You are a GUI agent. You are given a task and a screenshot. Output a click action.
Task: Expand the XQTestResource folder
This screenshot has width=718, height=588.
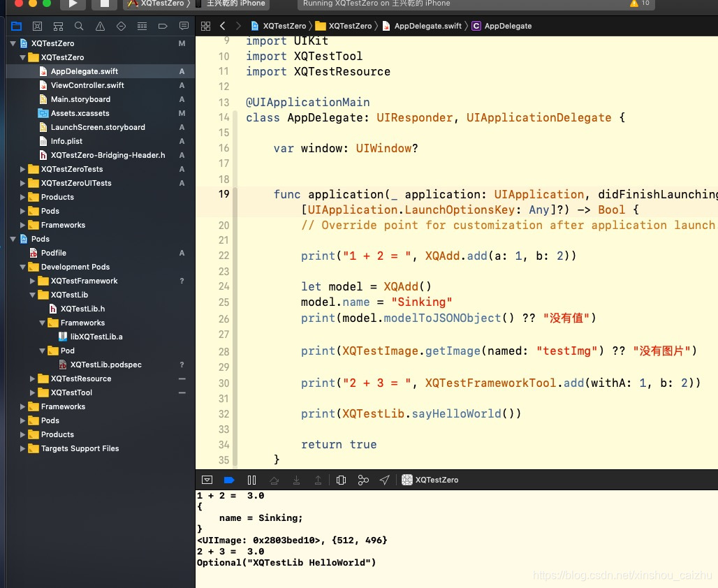click(x=32, y=378)
